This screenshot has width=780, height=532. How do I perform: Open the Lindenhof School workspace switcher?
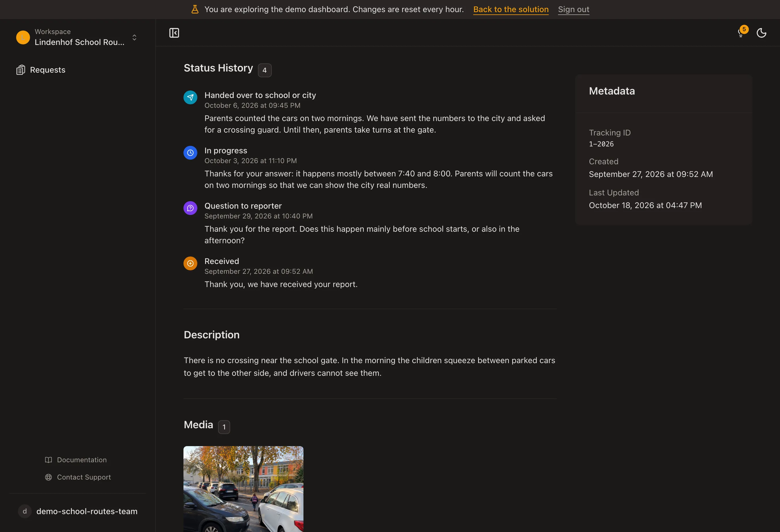[x=77, y=37]
